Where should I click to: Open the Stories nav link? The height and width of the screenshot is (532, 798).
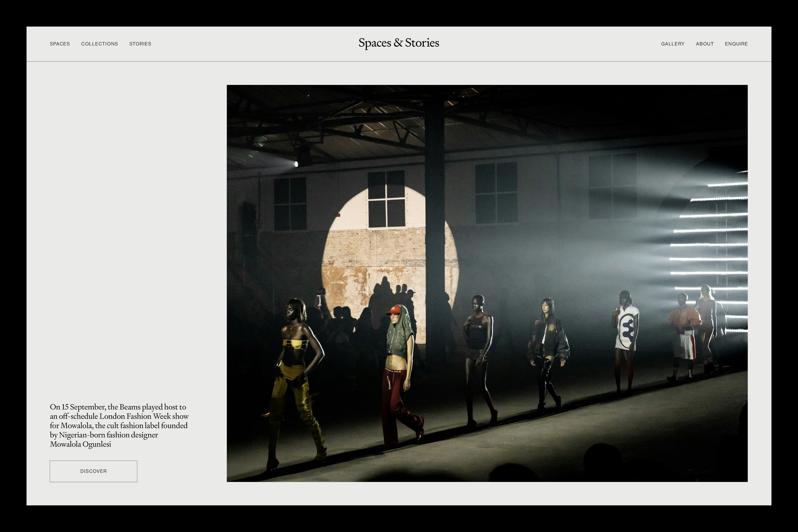coord(140,44)
